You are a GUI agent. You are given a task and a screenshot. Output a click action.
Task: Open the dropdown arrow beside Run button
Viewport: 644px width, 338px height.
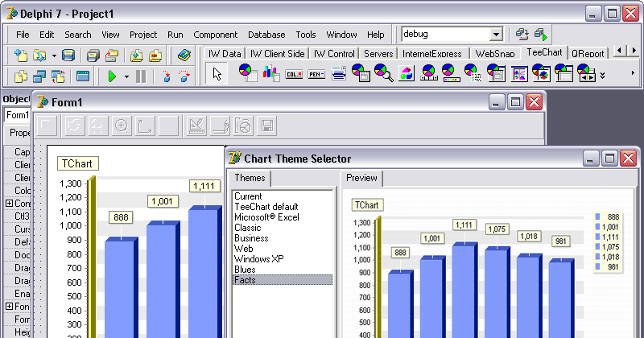pyautogui.click(x=126, y=76)
